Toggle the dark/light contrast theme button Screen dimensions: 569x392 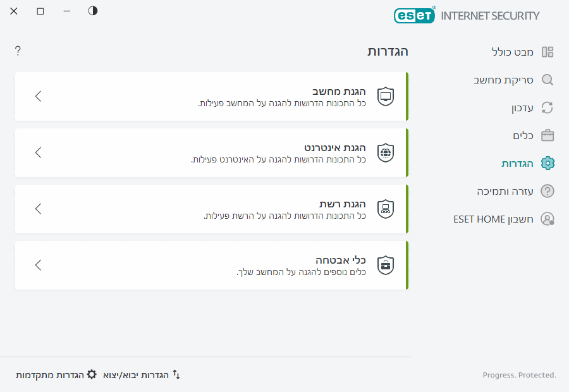pyautogui.click(x=93, y=11)
